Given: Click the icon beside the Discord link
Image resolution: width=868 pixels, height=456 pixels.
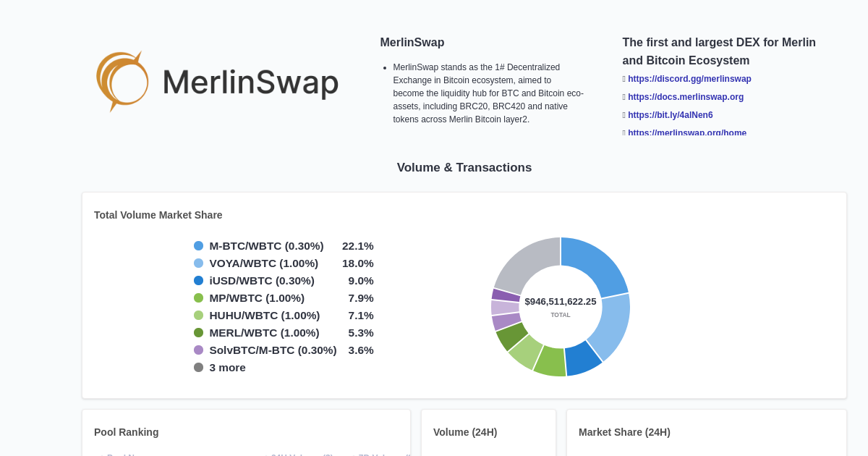Looking at the screenshot, I should pyautogui.click(x=624, y=79).
